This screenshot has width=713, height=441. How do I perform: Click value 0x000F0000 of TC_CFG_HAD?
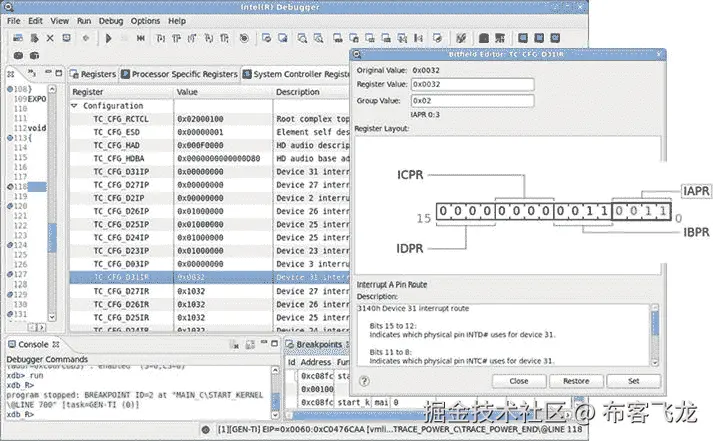pos(201,145)
